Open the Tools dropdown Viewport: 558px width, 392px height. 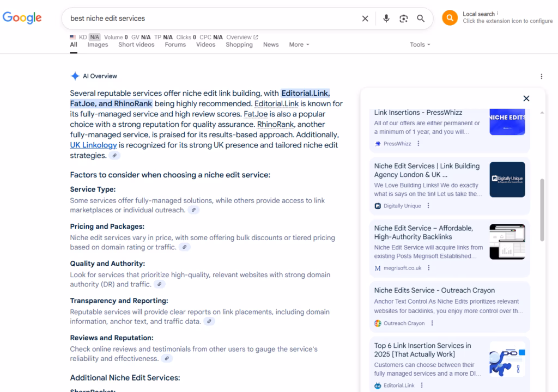[420, 45]
